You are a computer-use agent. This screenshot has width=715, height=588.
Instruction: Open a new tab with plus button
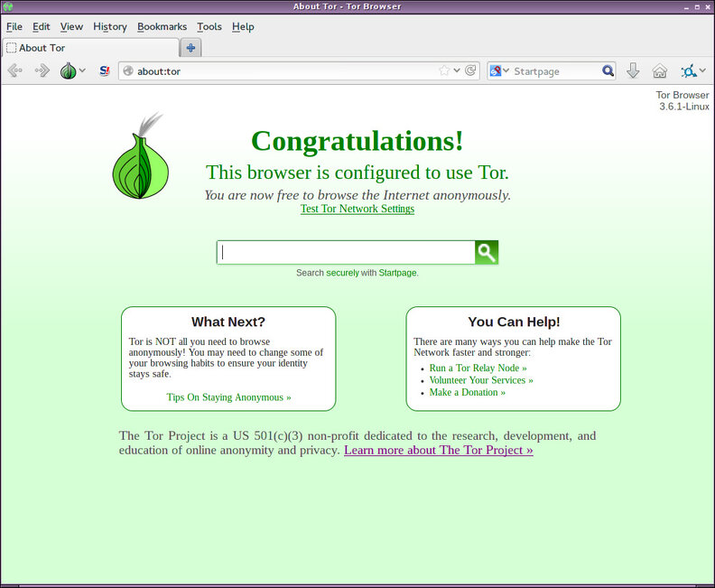pyautogui.click(x=191, y=48)
